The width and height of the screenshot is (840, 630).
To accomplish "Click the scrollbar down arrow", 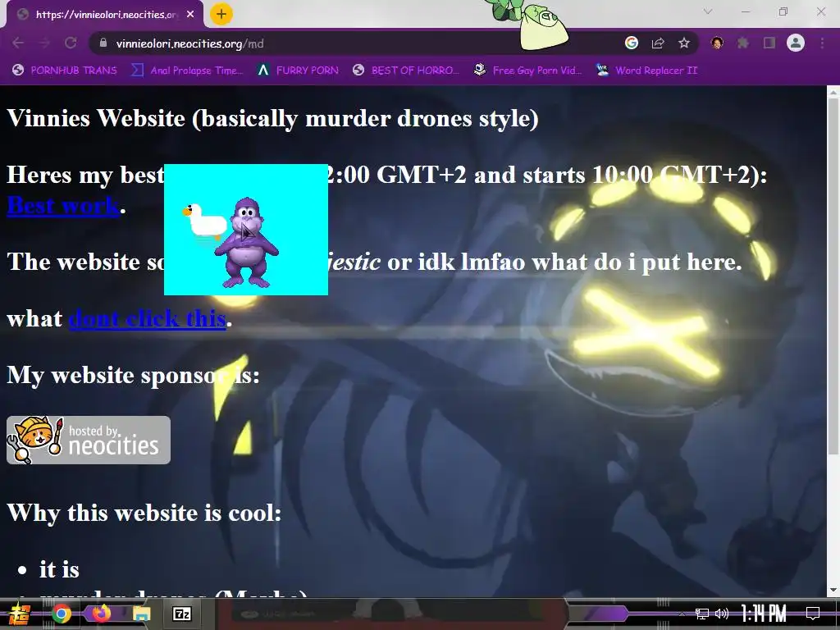I will click(833, 591).
